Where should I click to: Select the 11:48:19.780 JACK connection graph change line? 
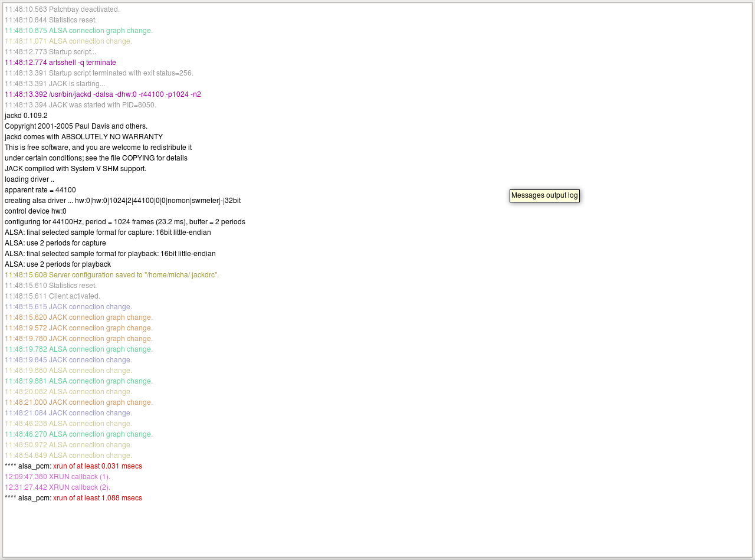pos(78,339)
